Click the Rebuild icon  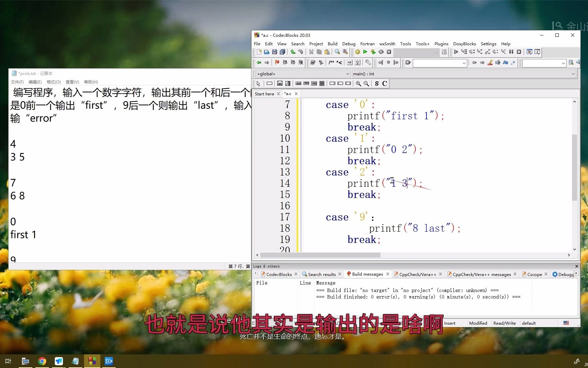coord(381,52)
